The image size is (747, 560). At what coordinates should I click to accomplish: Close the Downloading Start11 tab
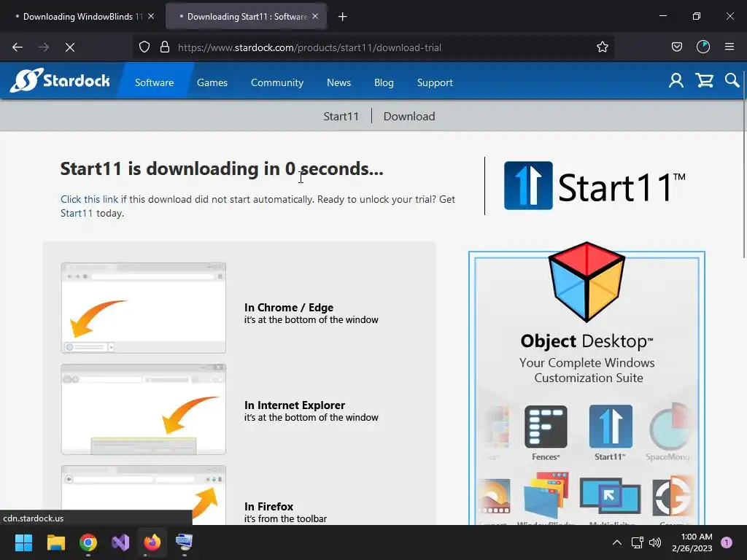point(315,16)
